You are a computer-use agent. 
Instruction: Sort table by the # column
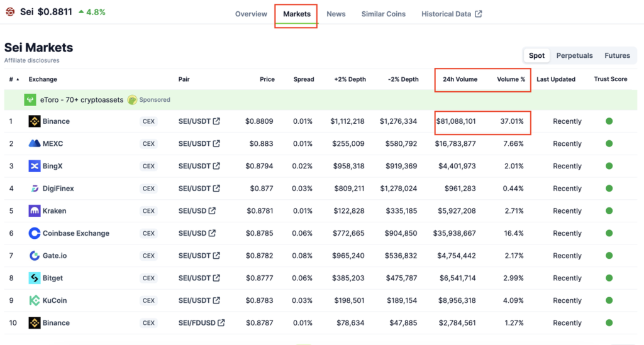14,79
